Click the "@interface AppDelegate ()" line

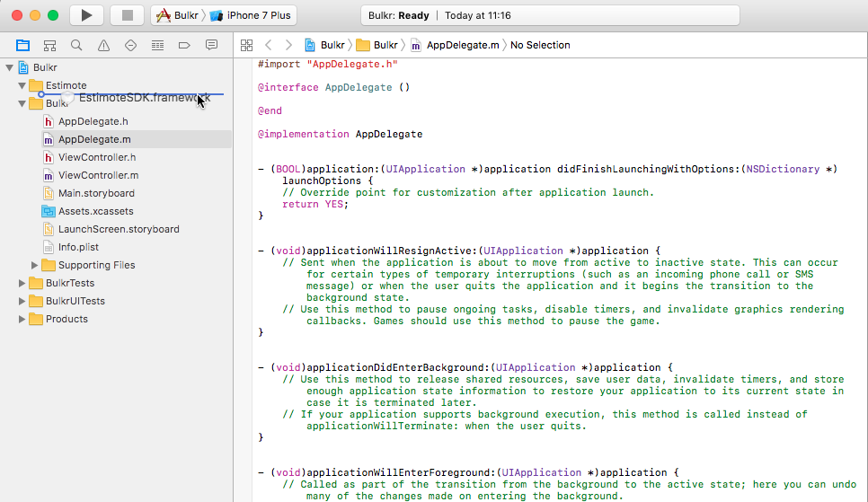(333, 87)
